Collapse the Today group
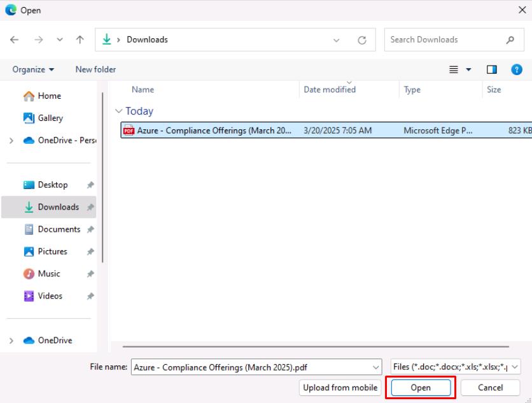 pyautogui.click(x=118, y=111)
